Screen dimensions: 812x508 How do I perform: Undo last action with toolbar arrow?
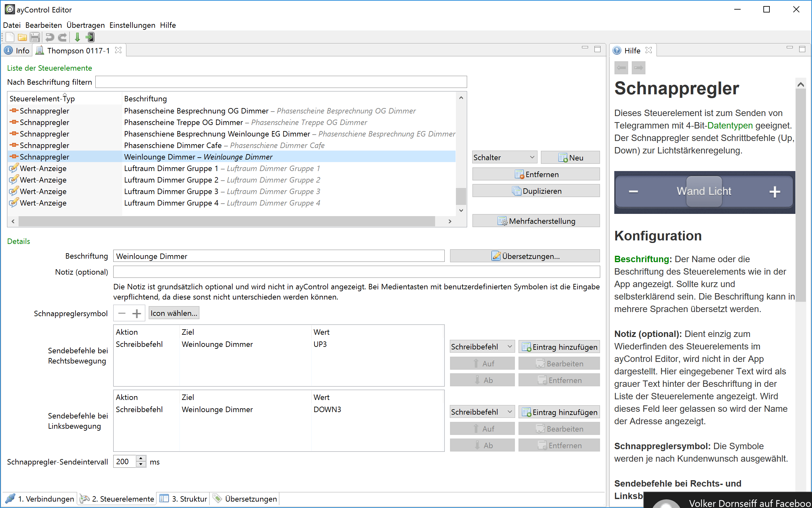coord(50,37)
